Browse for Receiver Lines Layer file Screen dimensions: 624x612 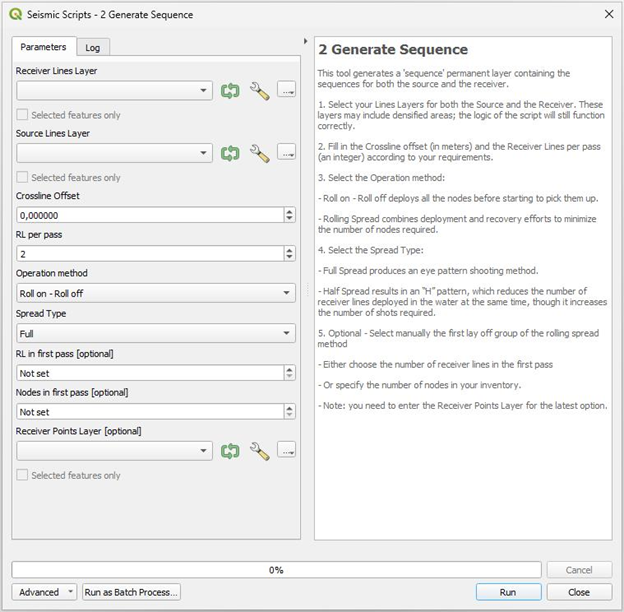tap(287, 91)
